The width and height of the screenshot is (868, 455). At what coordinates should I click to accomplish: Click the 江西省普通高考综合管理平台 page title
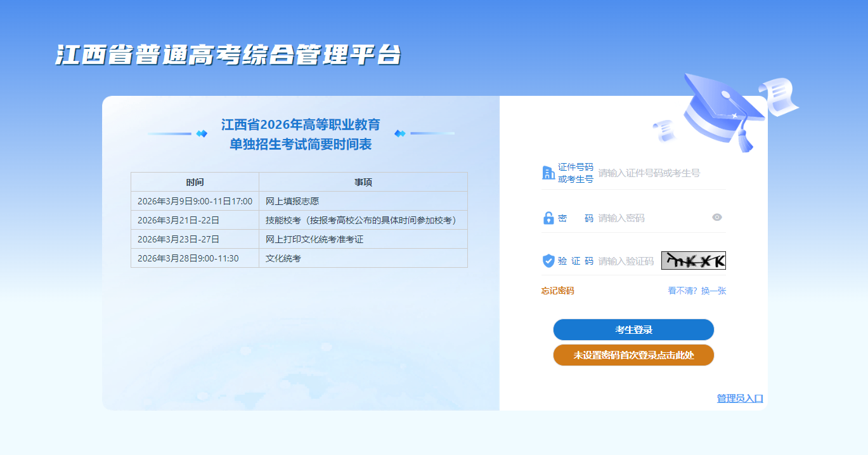tap(228, 55)
